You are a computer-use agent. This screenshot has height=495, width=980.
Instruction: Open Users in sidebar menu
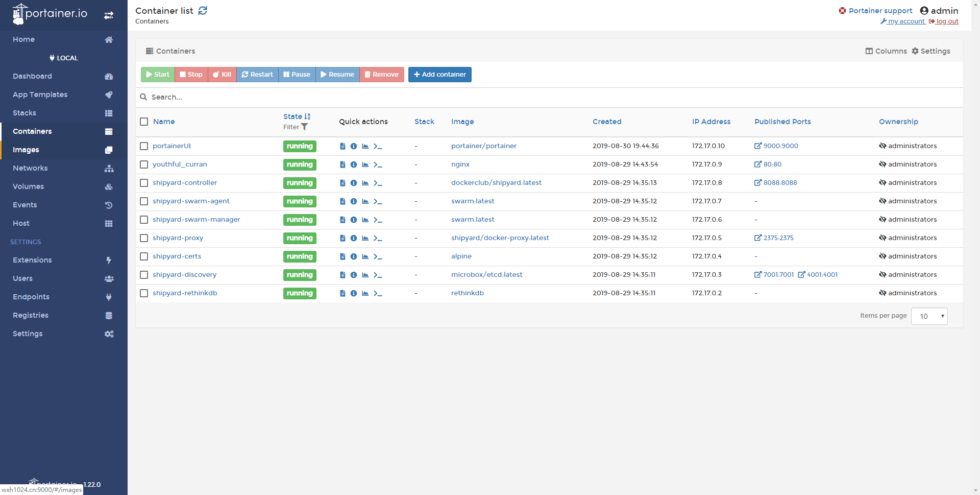(x=64, y=278)
